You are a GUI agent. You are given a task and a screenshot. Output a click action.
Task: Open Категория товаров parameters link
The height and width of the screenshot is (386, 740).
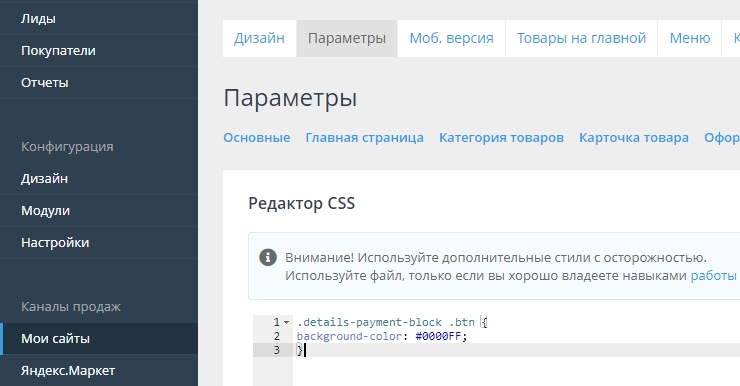[501, 138]
